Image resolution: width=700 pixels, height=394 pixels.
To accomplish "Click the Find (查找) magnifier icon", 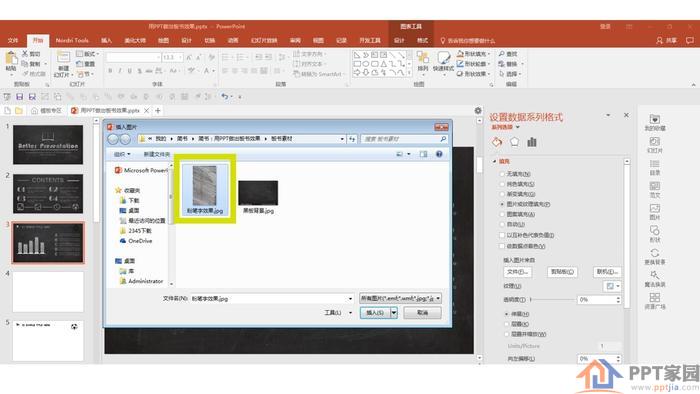I will [502, 54].
